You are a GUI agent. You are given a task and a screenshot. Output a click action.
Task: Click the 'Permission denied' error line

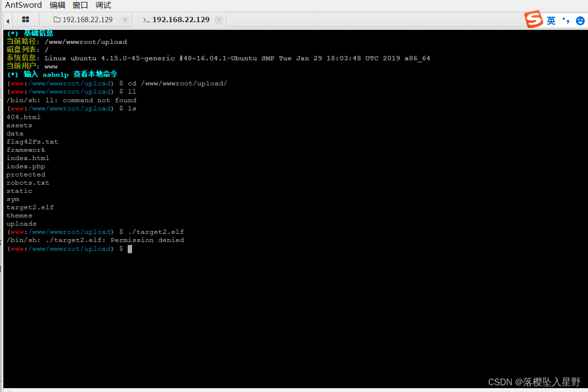[95, 240]
